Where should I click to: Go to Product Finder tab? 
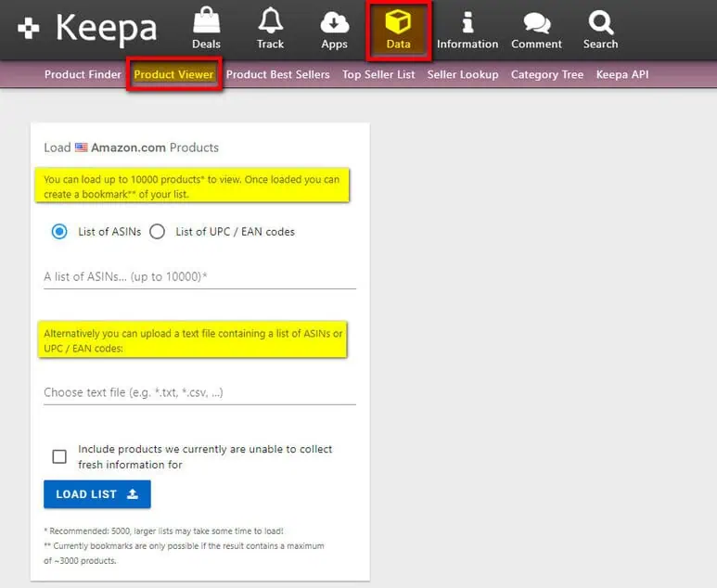click(x=83, y=74)
